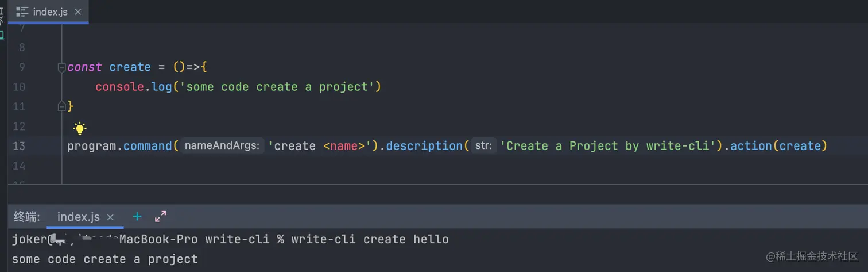Image resolution: width=868 pixels, height=272 pixels.
Task: Click the nameAndArgs parameter hint
Action: point(223,146)
